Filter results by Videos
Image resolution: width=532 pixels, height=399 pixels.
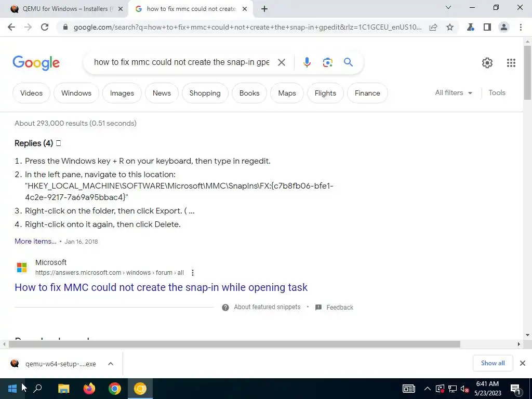[x=31, y=94]
